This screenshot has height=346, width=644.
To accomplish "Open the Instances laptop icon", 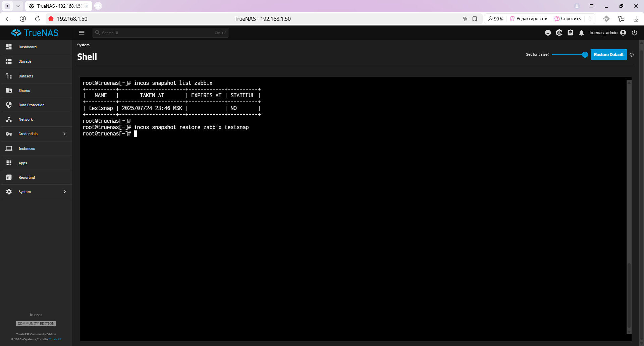I will tap(9, 149).
